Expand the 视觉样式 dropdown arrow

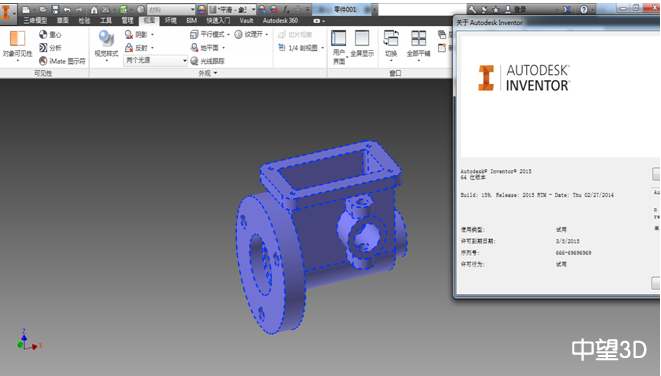(106, 61)
